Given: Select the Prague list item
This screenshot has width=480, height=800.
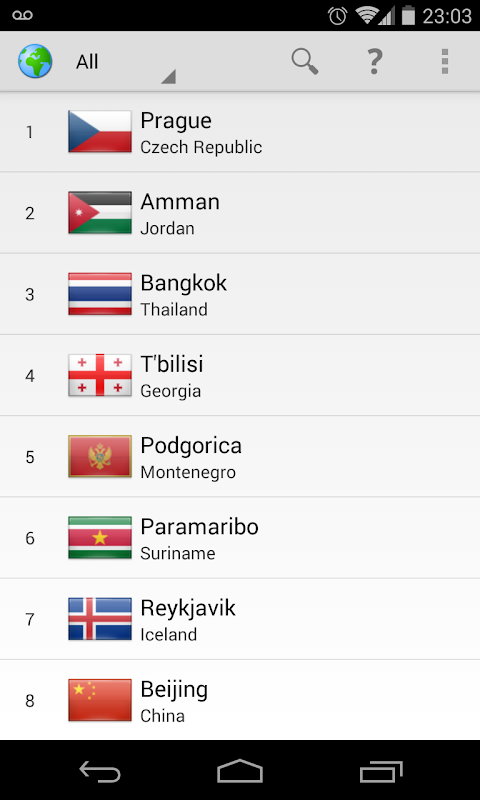Looking at the screenshot, I should click(x=240, y=132).
